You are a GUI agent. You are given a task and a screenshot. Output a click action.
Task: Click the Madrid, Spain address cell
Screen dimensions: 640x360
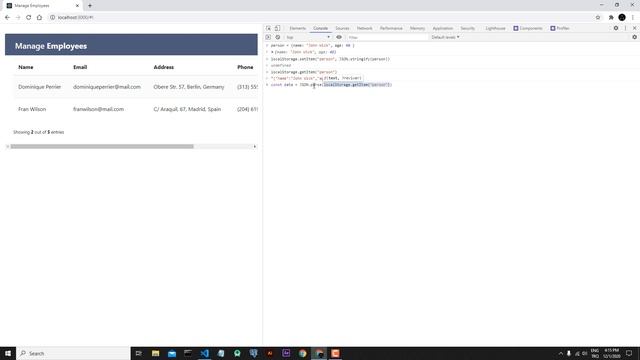187,109
